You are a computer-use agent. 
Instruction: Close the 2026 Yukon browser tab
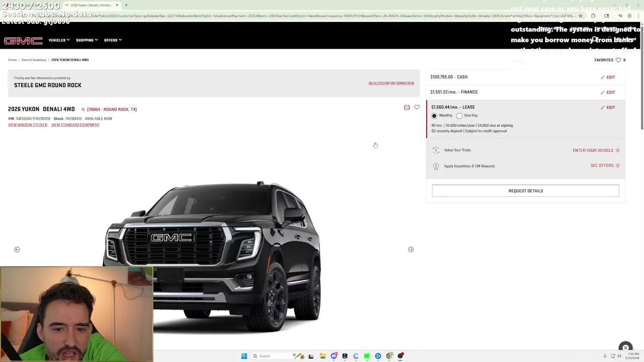117,5
